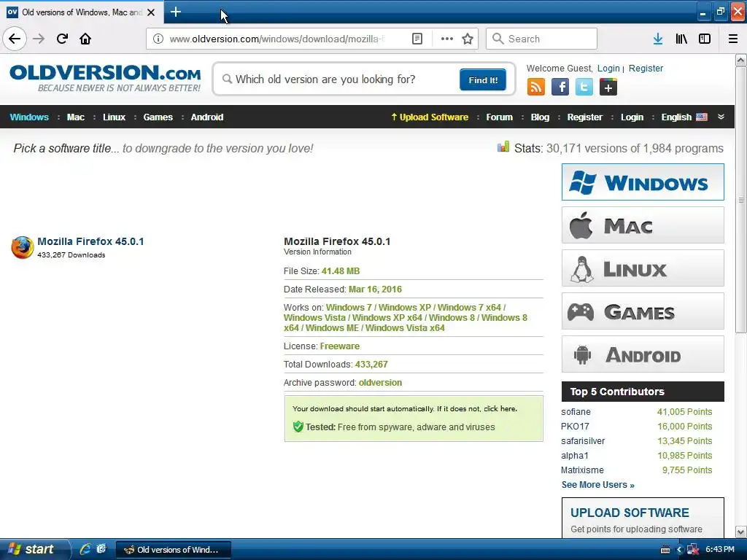Open contributor PKO17's profile

[x=575, y=426]
